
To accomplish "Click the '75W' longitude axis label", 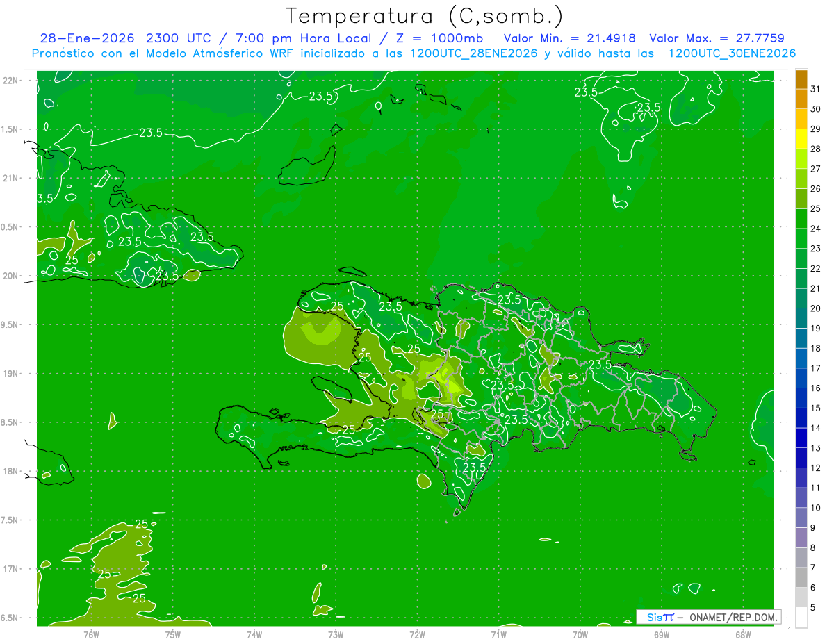I will pyautogui.click(x=173, y=634).
